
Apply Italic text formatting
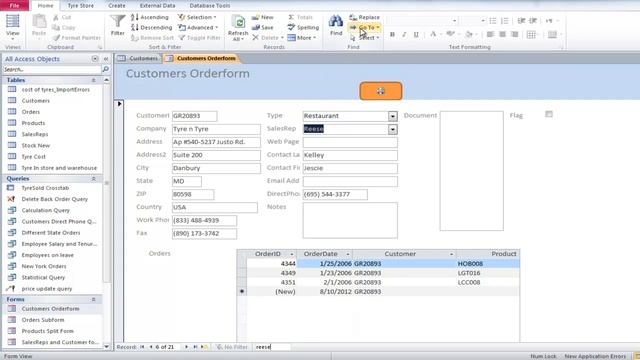pos(404,34)
